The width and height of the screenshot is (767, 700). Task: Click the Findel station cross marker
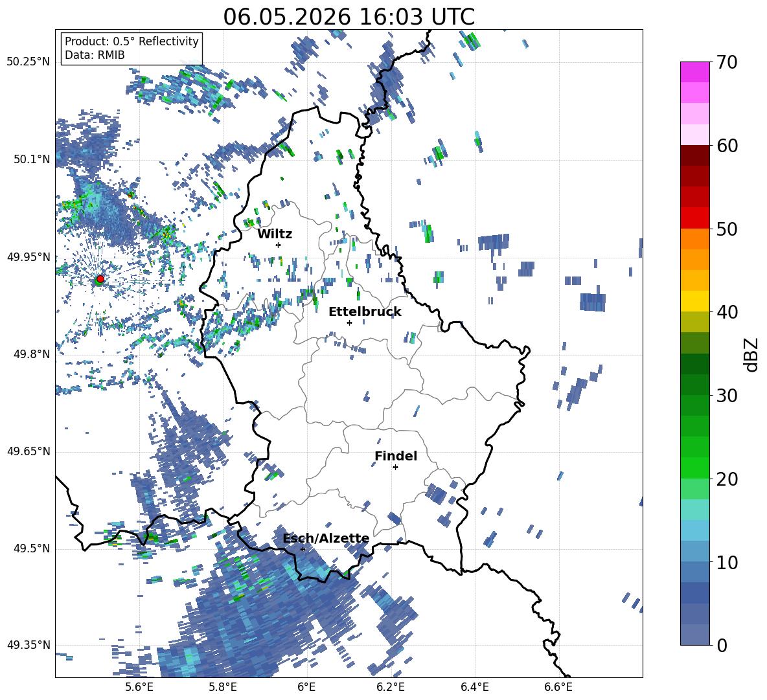pyautogui.click(x=395, y=468)
